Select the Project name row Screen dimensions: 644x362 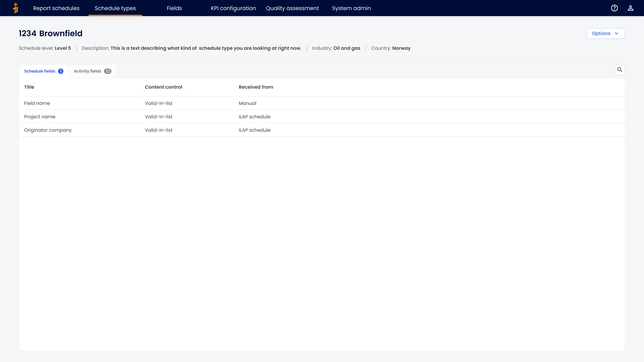pyautogui.click(x=40, y=117)
